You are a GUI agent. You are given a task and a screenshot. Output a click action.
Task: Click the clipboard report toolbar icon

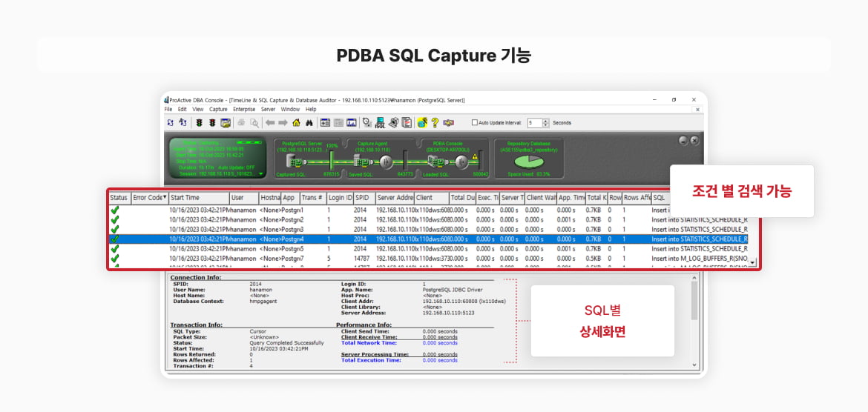[x=407, y=123]
